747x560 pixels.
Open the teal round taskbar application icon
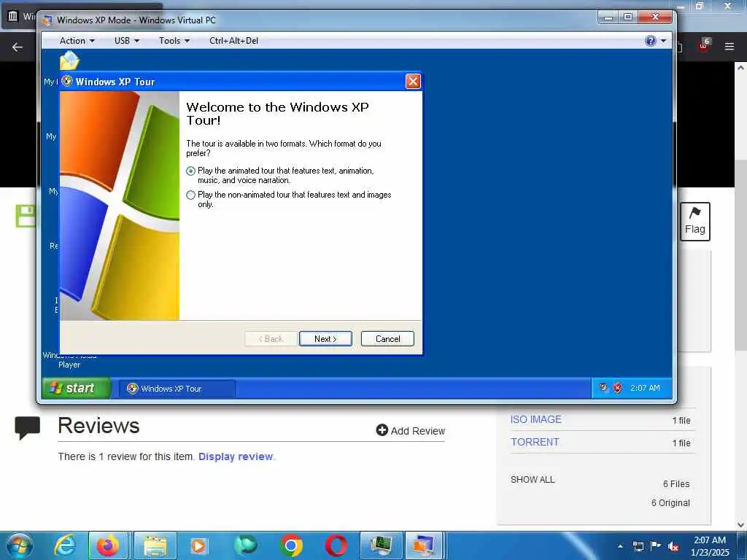click(x=245, y=545)
